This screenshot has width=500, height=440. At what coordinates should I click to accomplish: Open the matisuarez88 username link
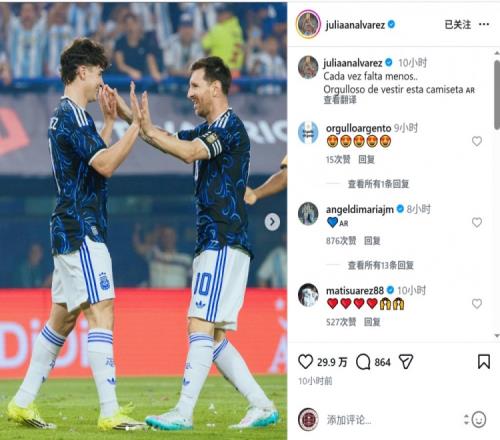pyautogui.click(x=355, y=291)
